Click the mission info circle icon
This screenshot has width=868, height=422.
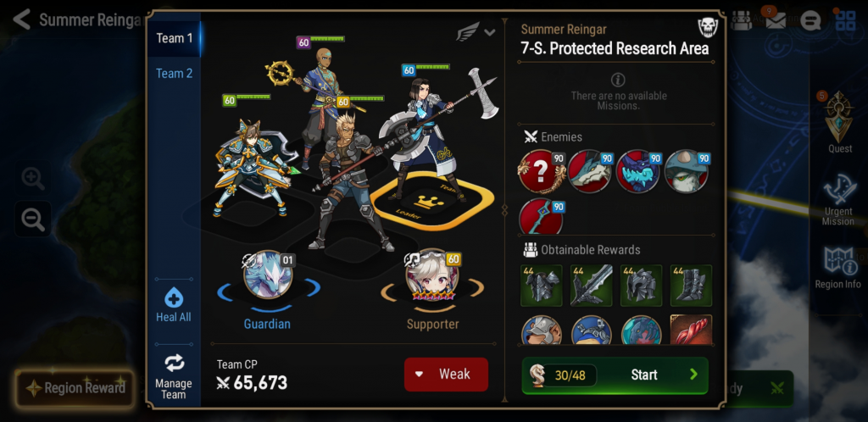[x=618, y=81]
